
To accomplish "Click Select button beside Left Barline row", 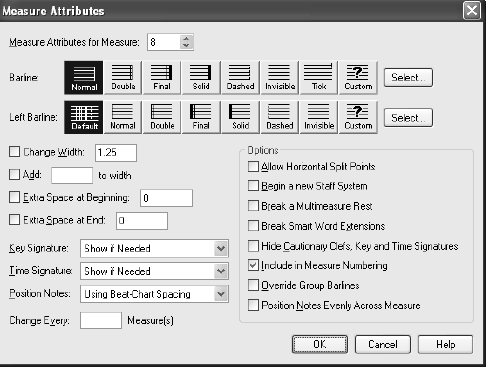I will [408, 118].
